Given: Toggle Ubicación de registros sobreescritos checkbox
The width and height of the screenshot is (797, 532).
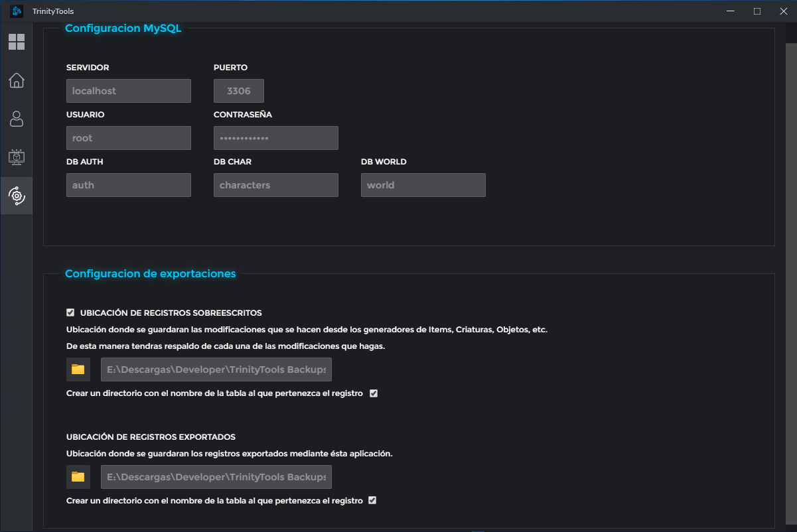Looking at the screenshot, I should coord(70,312).
